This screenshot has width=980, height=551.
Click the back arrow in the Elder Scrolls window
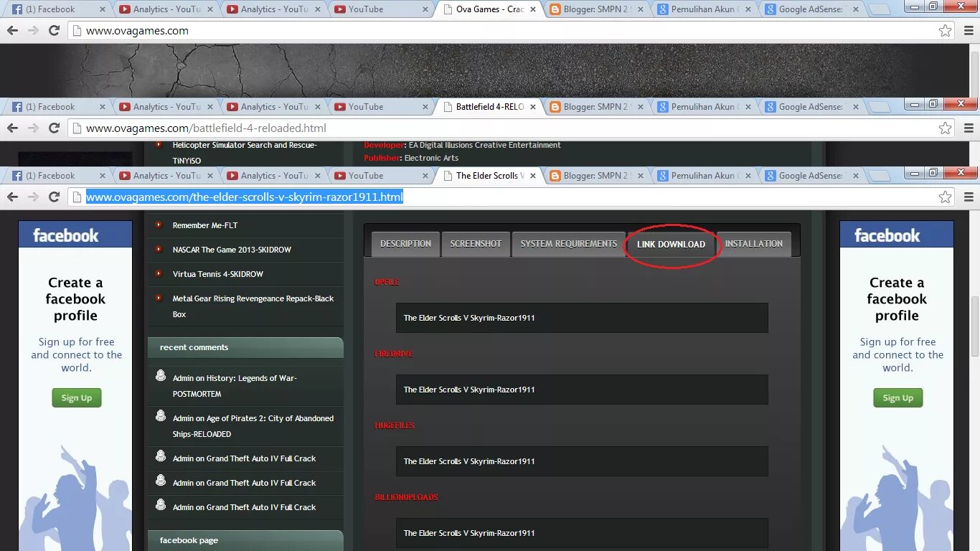point(12,197)
